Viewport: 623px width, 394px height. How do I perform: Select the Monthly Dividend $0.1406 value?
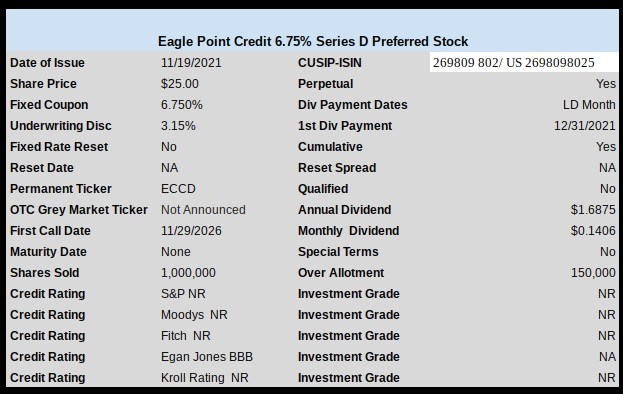(x=593, y=231)
